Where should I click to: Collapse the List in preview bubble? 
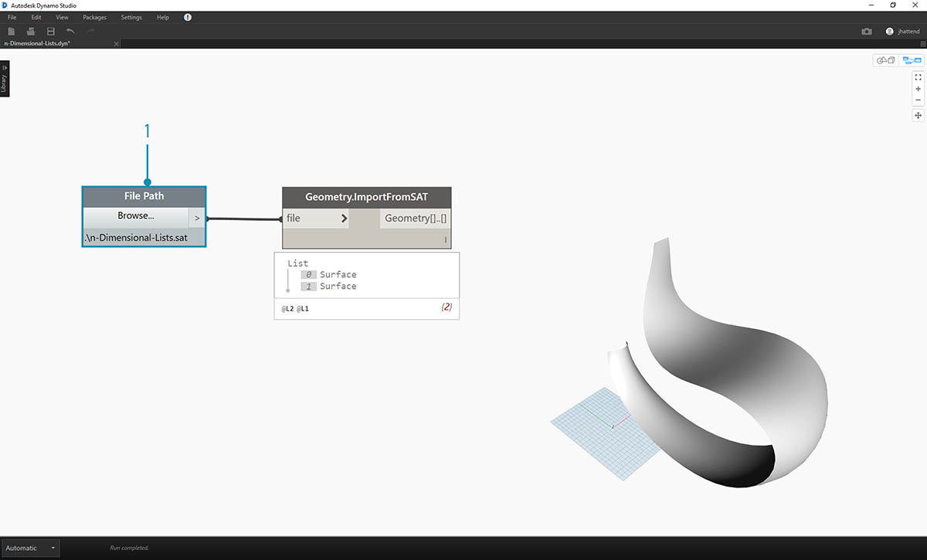(297, 263)
